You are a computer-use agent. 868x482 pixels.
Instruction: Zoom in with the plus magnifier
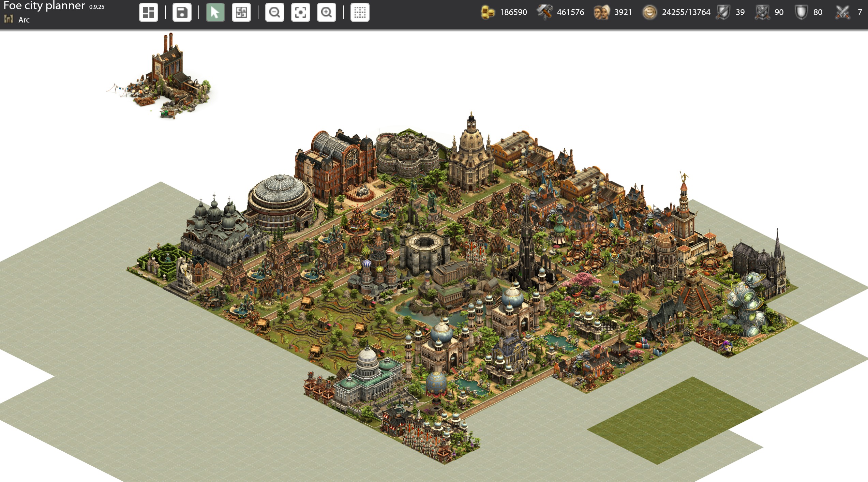pos(326,13)
